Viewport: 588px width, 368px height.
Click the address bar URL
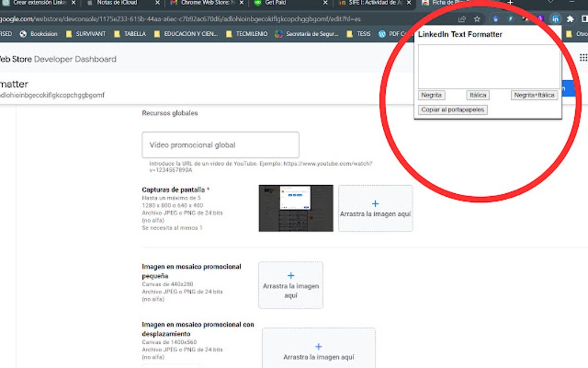coord(180,19)
